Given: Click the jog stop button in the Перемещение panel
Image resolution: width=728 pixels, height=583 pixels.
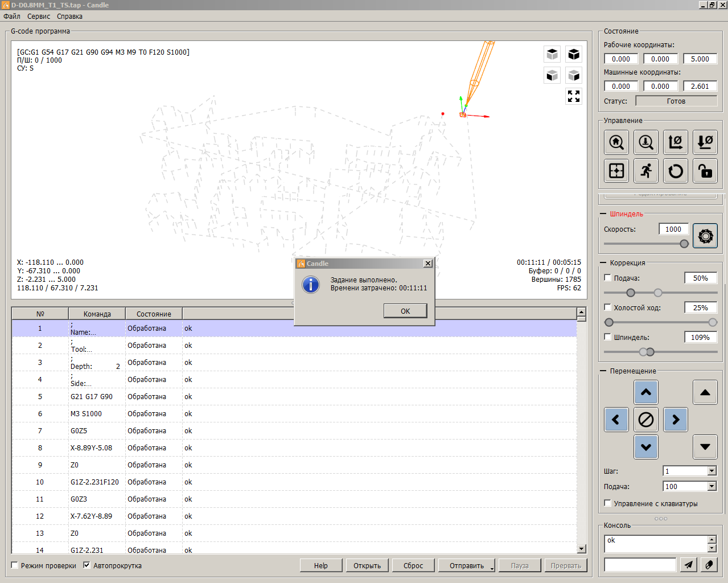Looking at the screenshot, I should coord(646,420).
